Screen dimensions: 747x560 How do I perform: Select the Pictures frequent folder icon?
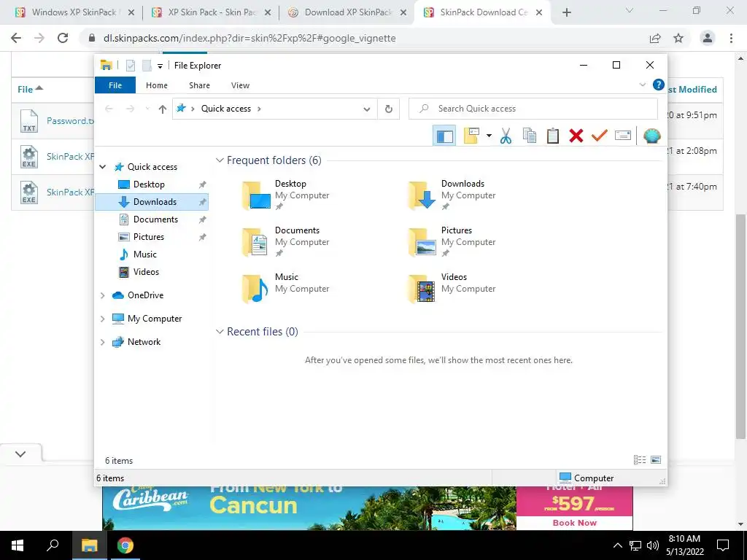point(422,242)
